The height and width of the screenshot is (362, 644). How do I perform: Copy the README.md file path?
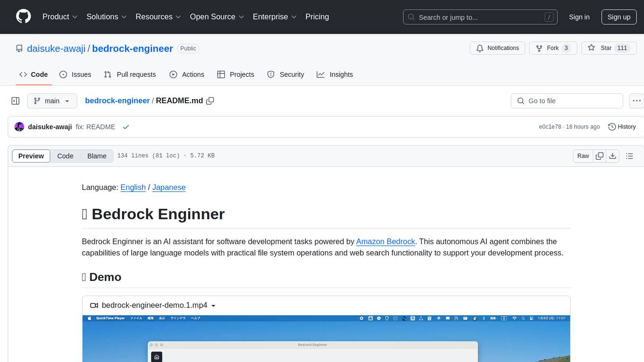210,101
